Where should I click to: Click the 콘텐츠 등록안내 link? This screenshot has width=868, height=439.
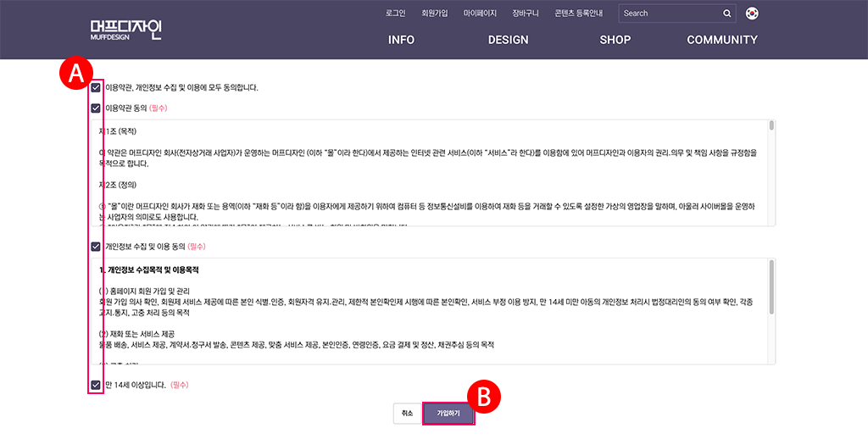point(578,14)
